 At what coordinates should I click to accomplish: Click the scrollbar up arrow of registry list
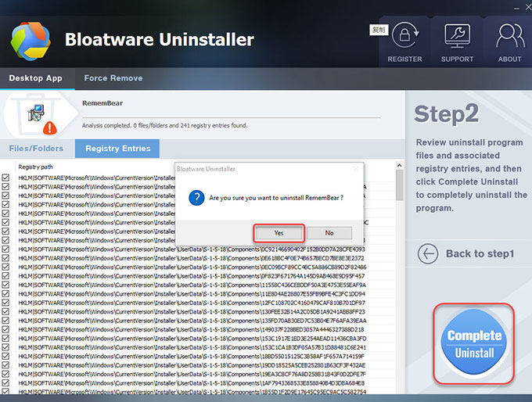point(399,166)
